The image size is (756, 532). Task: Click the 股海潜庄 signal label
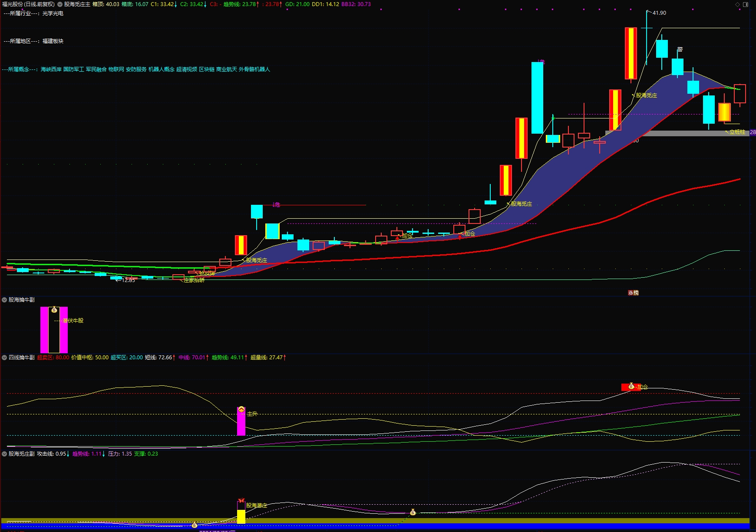(257, 506)
